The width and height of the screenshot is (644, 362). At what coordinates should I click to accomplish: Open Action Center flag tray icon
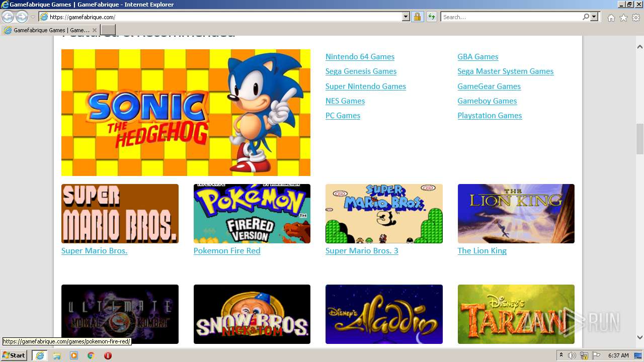(596, 355)
